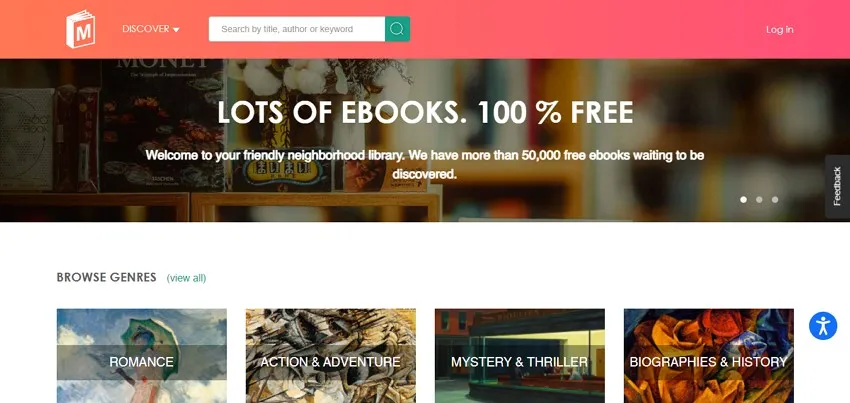The image size is (850, 403).
Task: Select the first carousel slide dot
Action: [743, 200]
